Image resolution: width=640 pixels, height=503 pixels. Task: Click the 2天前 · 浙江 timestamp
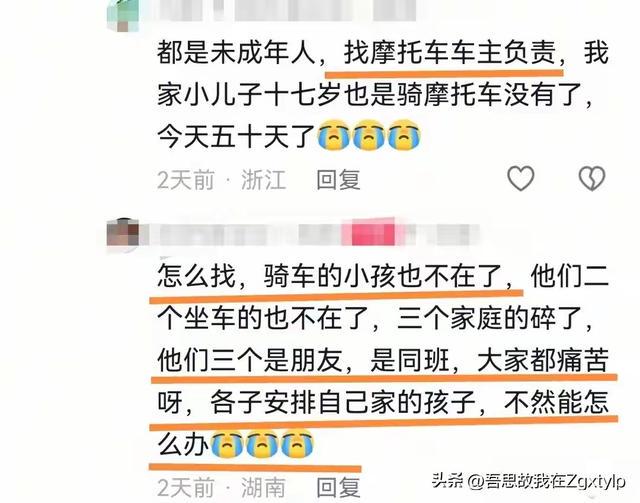point(222,180)
